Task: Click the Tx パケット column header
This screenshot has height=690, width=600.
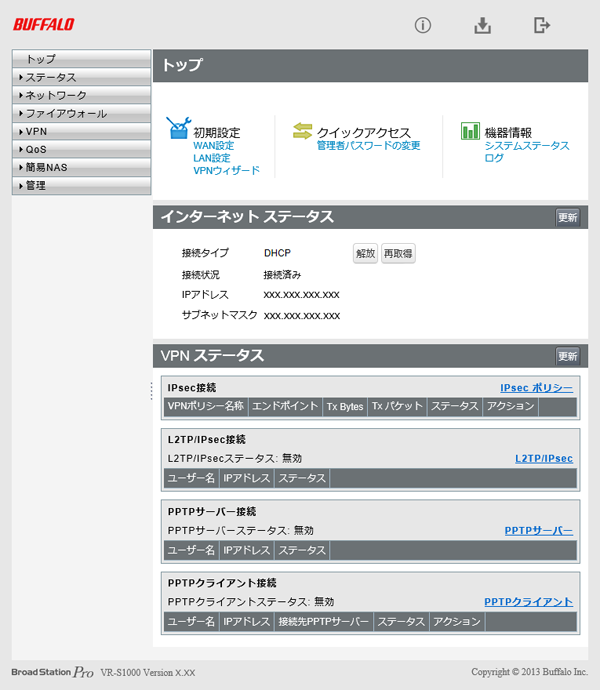Action: (397, 406)
